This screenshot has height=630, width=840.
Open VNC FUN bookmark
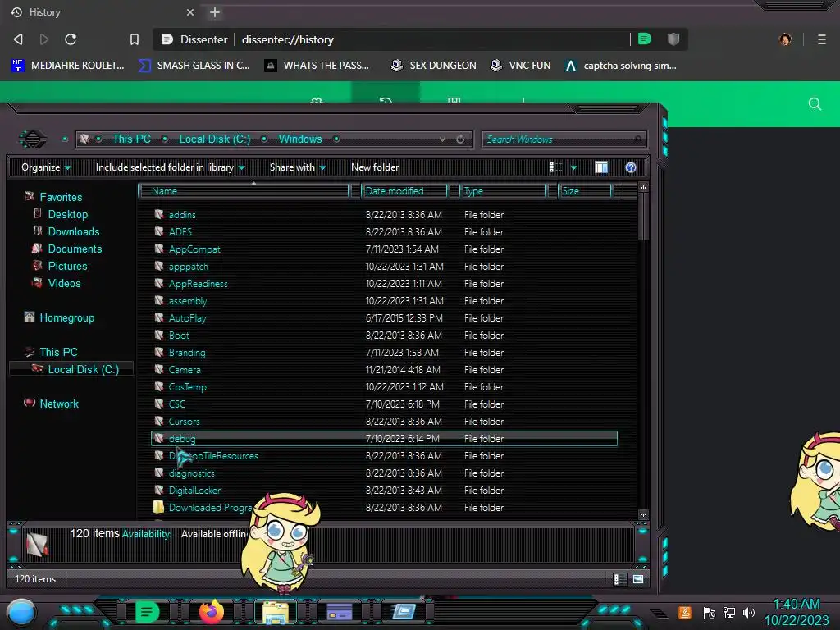click(521, 66)
